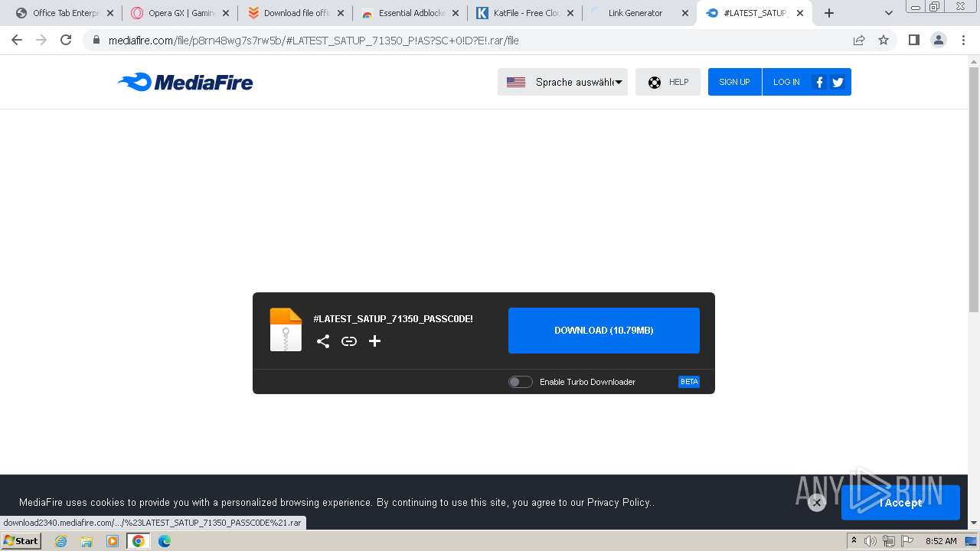Viewport: 980px width, 551px height.
Task: Switch to the Essential Adblocker tab
Action: (410, 13)
